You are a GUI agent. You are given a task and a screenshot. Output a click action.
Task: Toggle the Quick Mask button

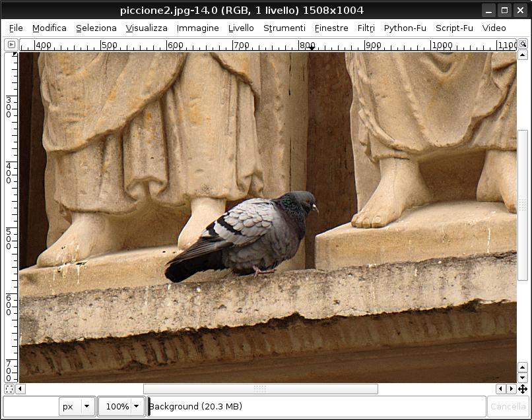coord(9,389)
